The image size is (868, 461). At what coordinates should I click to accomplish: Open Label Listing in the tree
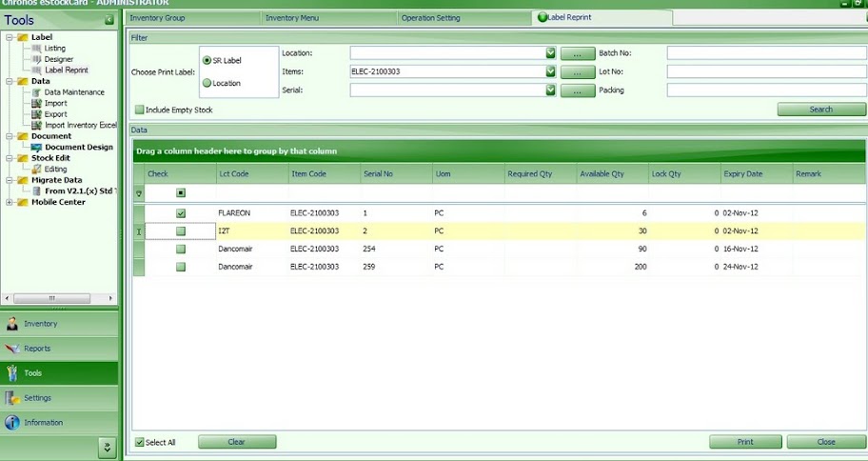[55, 49]
